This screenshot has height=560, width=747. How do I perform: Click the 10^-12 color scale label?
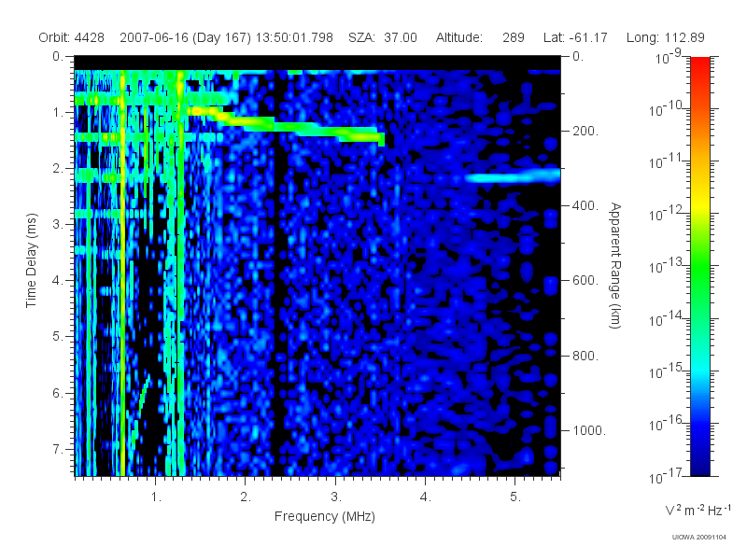(x=667, y=214)
